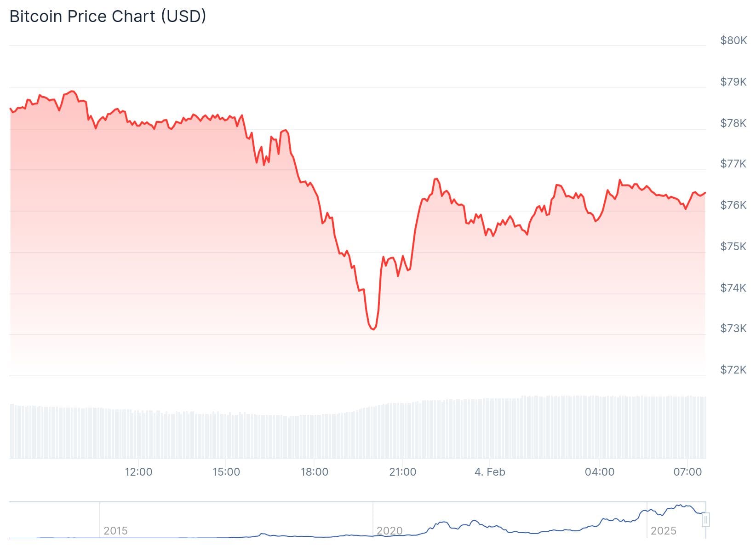Select the $72K price axis label
756x552 pixels.
click(x=733, y=370)
